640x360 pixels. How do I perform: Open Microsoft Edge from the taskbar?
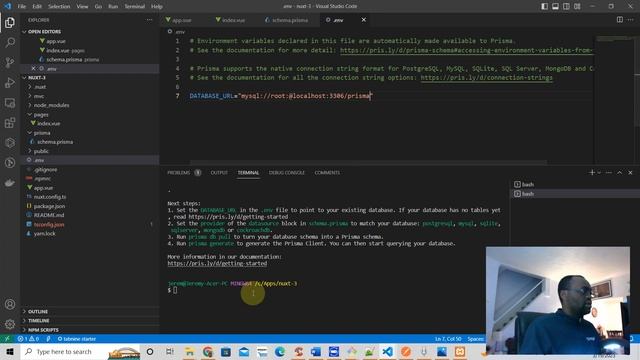click(x=280, y=351)
